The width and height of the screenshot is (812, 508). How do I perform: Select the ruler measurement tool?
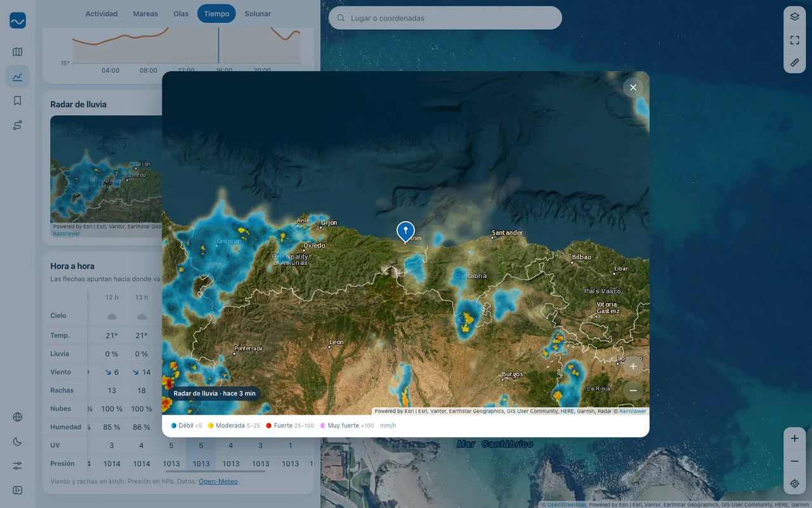794,62
